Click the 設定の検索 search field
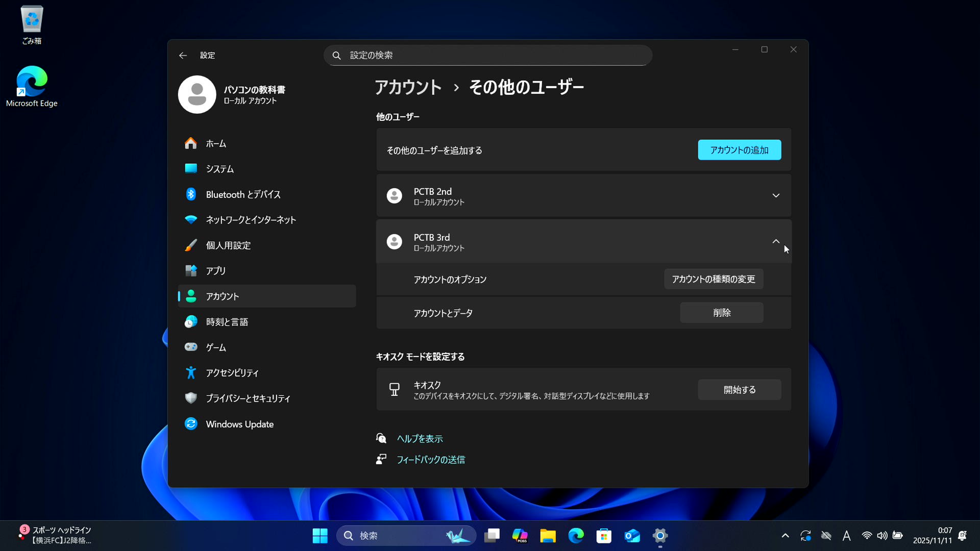The height and width of the screenshot is (551, 980). click(x=487, y=55)
